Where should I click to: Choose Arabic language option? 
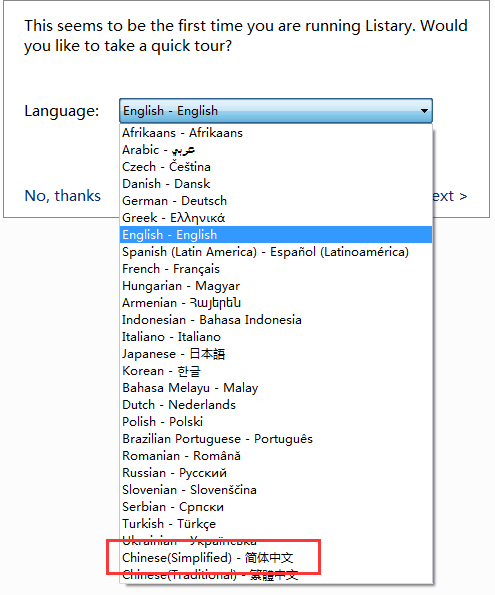276,150
